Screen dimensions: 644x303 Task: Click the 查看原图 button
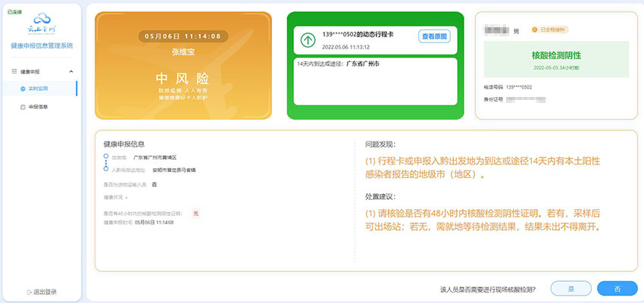(x=434, y=36)
